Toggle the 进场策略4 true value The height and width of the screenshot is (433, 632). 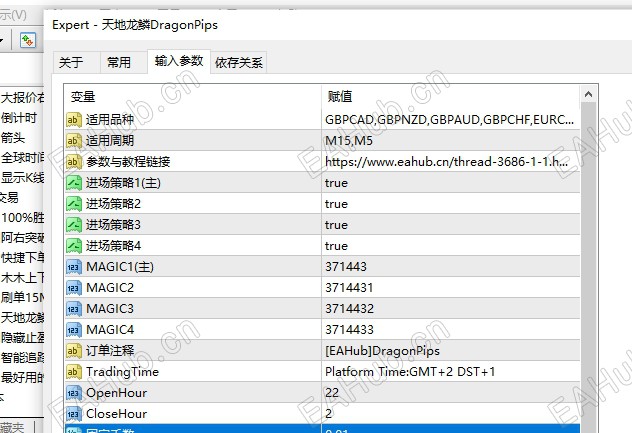[x=451, y=246]
